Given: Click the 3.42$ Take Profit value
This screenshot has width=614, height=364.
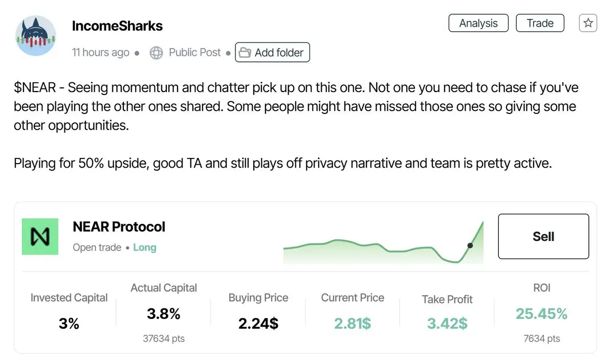Looking at the screenshot, I should click(447, 323).
